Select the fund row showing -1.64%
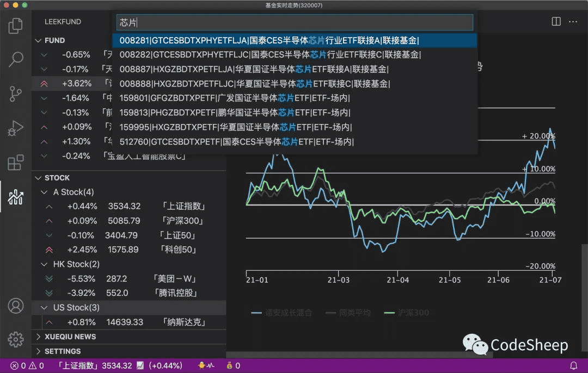 click(73, 98)
